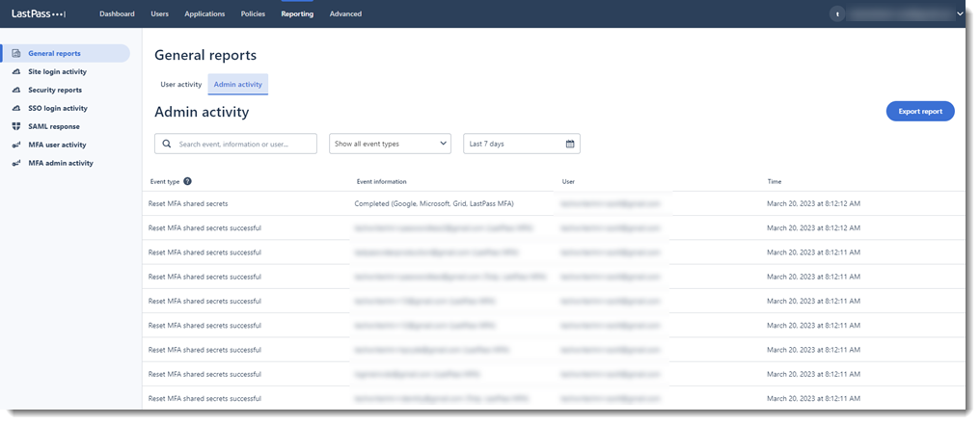Open the calendar icon in date range
980x424 pixels.
pyautogui.click(x=570, y=144)
